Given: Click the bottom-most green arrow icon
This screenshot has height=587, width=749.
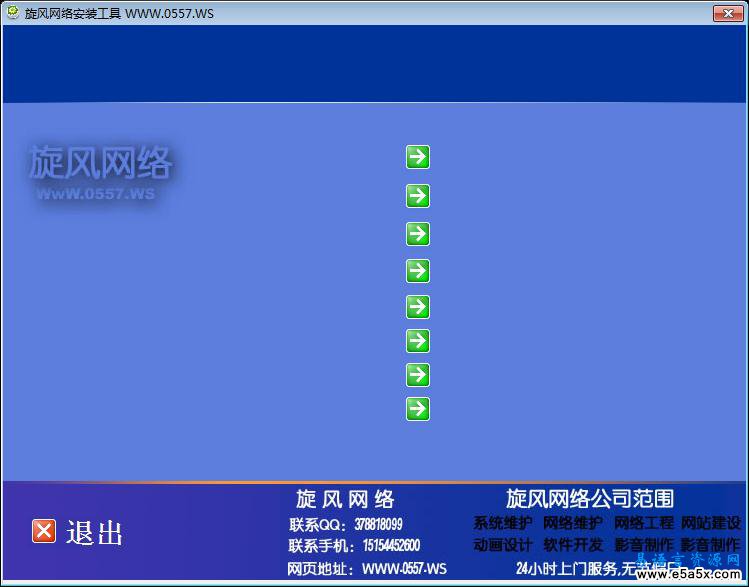Looking at the screenshot, I should (x=417, y=409).
